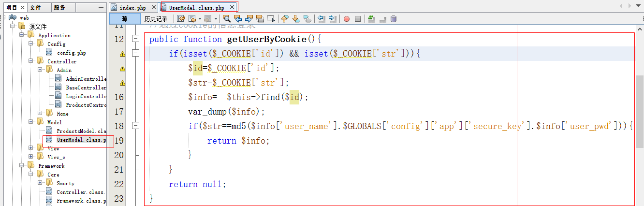Click the Stop Macro Recording square icon
Image resolution: width=644 pixels, height=206 pixels.
358,19
